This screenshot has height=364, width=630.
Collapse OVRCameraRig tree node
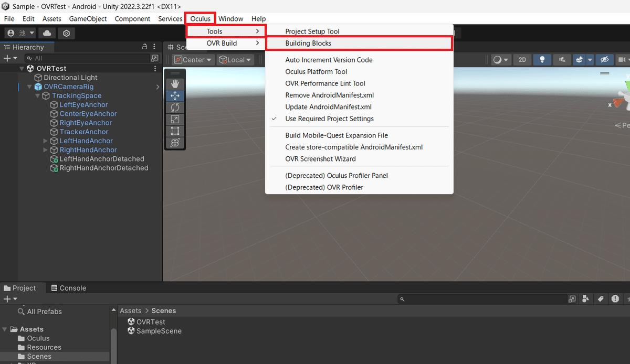point(29,87)
